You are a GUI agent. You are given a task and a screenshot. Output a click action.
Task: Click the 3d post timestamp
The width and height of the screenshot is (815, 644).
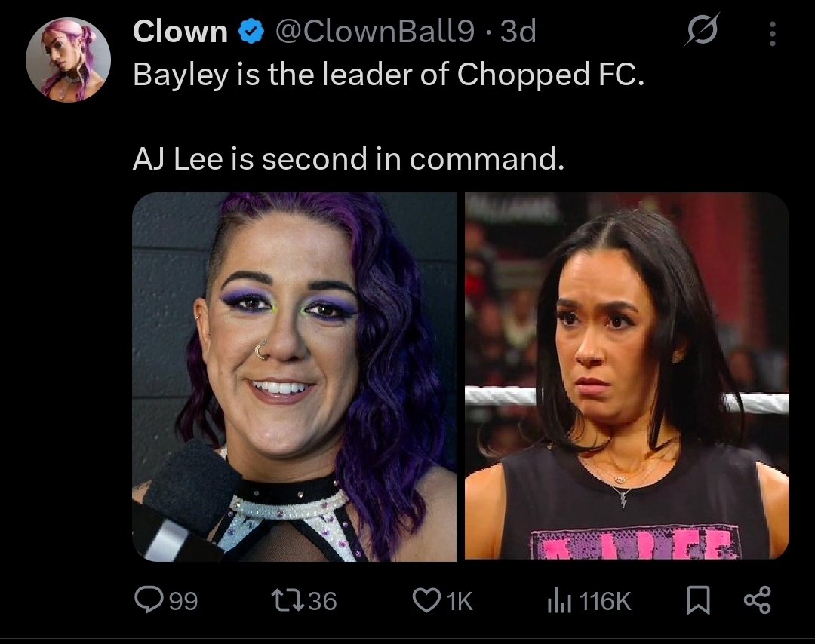point(518,31)
